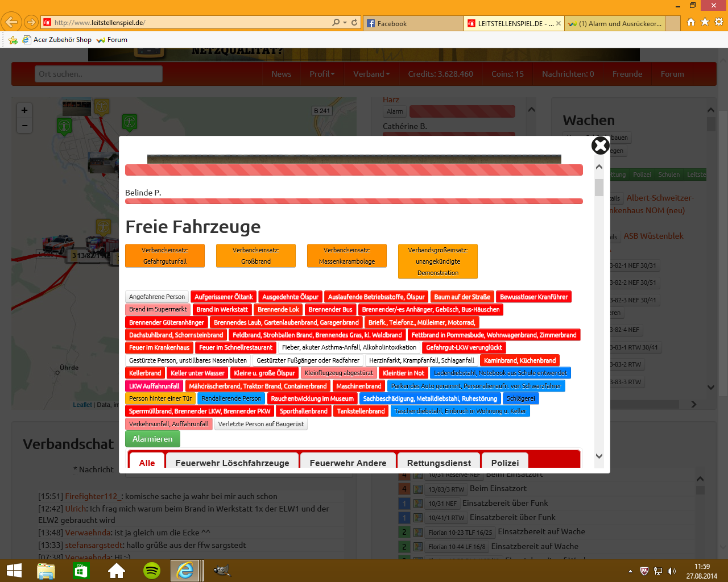
Task: Click the browser back arrow button
Action: 11,23
